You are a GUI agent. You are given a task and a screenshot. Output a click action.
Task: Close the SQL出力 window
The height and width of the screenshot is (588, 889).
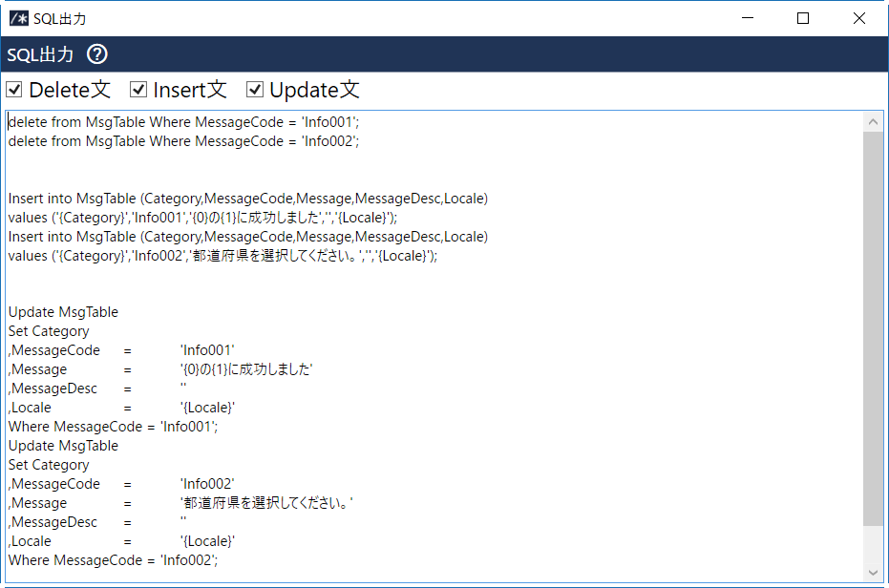(x=859, y=18)
